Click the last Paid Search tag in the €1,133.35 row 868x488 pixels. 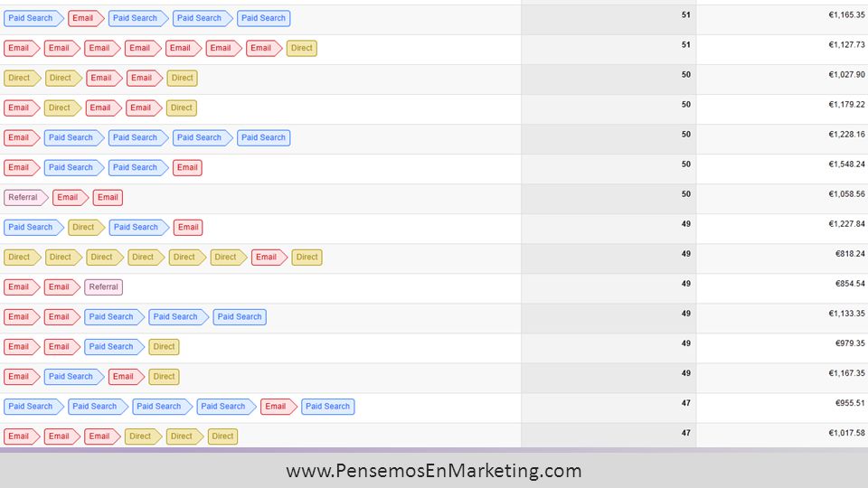[x=240, y=317]
